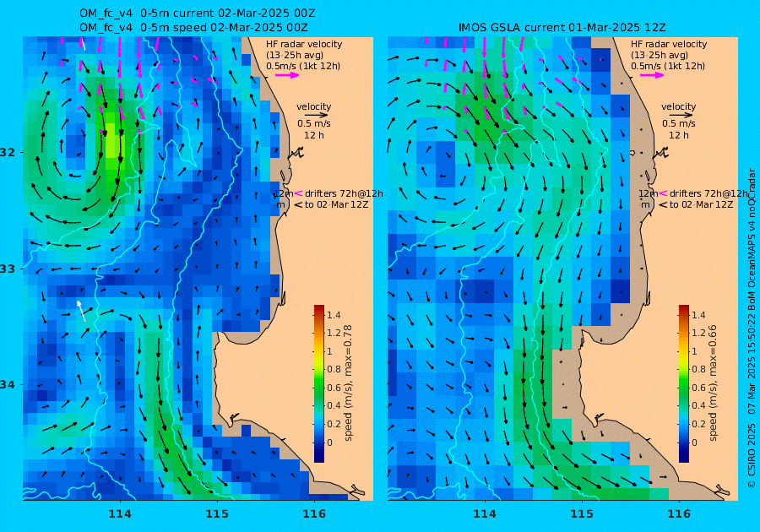This screenshot has width=760, height=532.
Task: Click the right panel 'to 02 Mar 12Z' text
Action: tap(702, 204)
